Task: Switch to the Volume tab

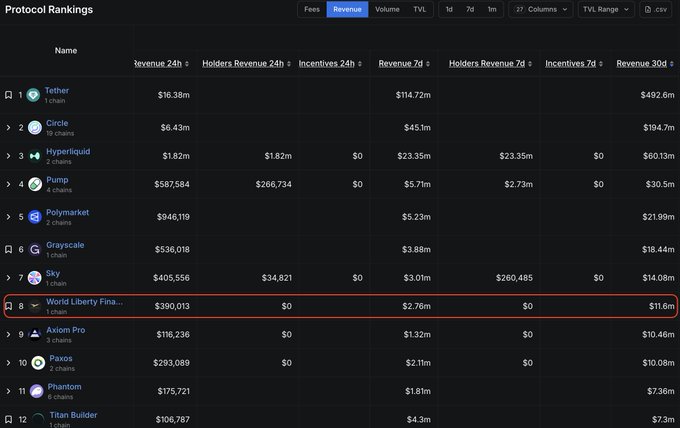Action: [x=387, y=9]
